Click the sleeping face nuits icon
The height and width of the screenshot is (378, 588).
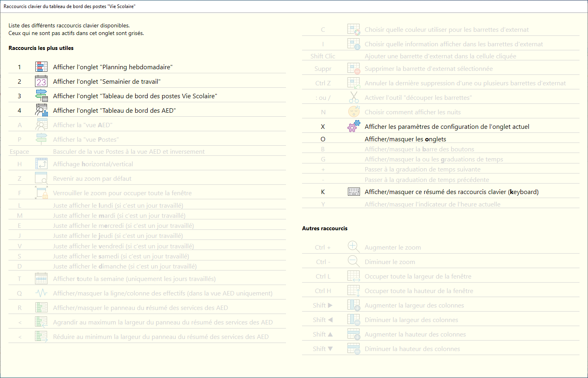[x=354, y=112]
